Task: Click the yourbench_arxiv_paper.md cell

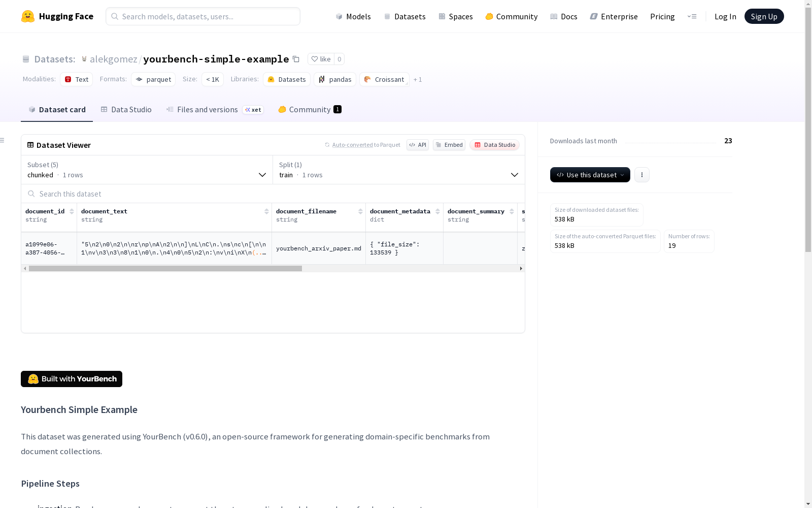Action: click(319, 248)
